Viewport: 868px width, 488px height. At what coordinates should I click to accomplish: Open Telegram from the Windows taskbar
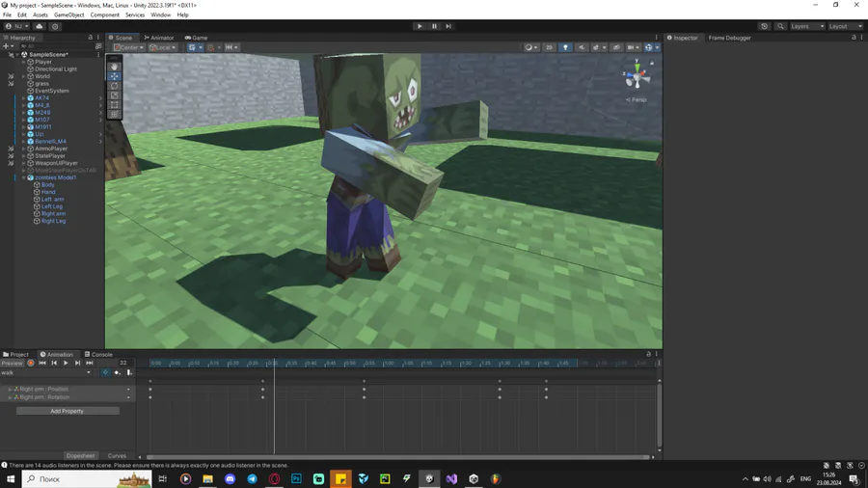pyautogui.click(x=252, y=478)
